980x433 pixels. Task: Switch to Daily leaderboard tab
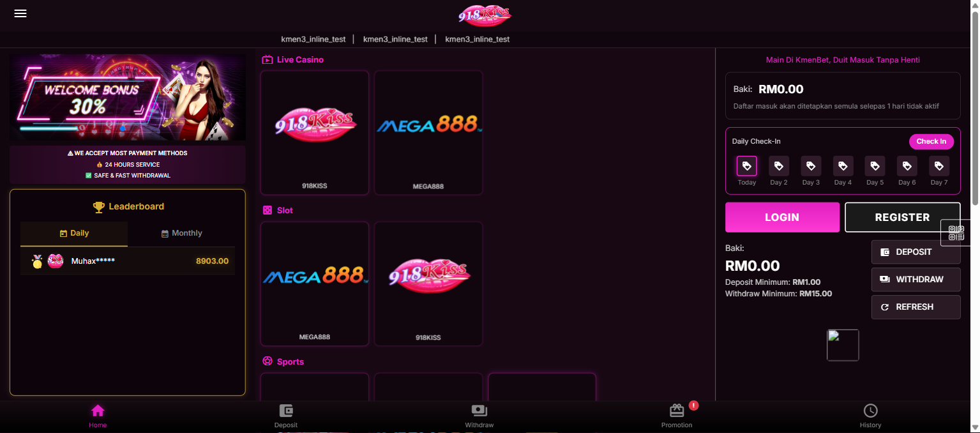point(74,234)
